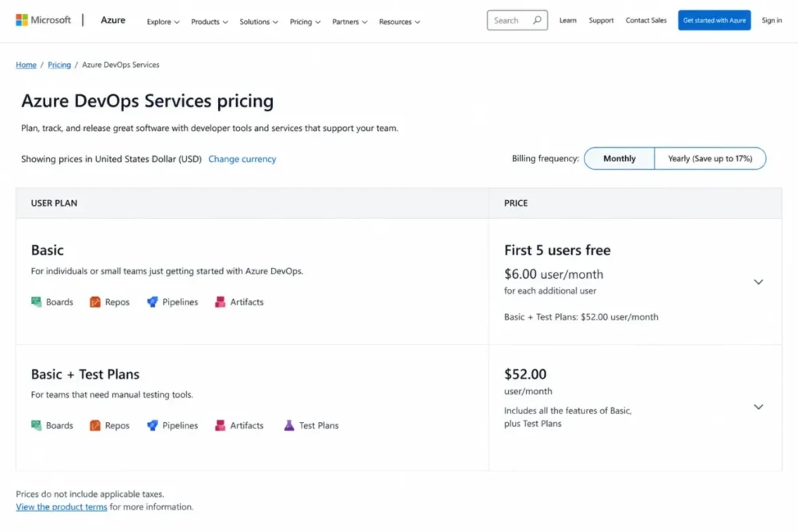Screen dimensions: 798x532
Task: Click the $6.00 user/month price
Action: click(554, 274)
